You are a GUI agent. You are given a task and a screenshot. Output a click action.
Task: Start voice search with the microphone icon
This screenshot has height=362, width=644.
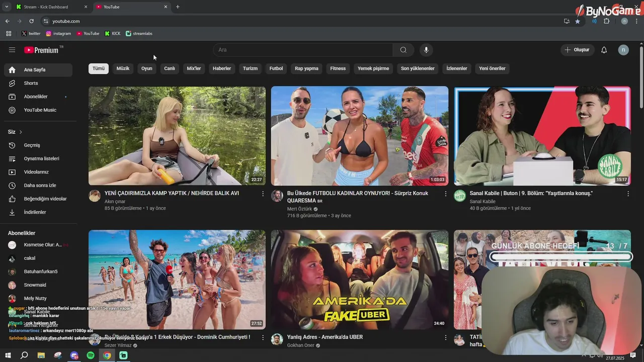click(x=426, y=50)
